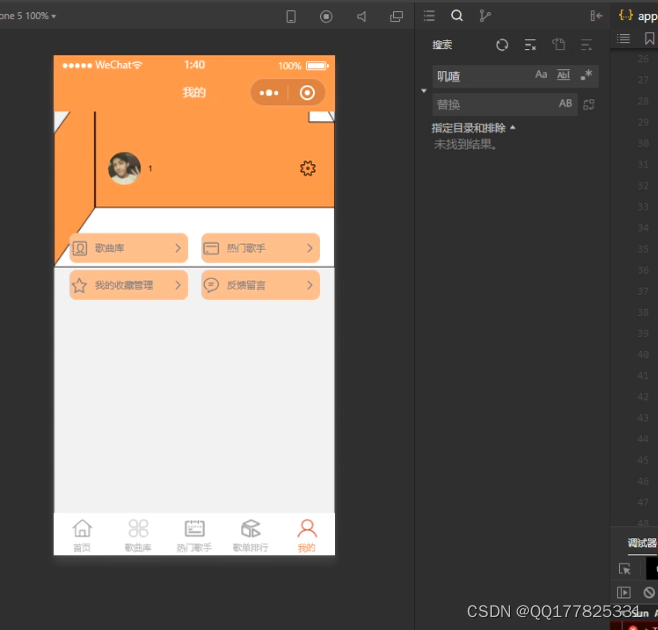Click the stop/record circle icon in simulator toolbar
658x630 pixels.
pyautogui.click(x=326, y=16)
